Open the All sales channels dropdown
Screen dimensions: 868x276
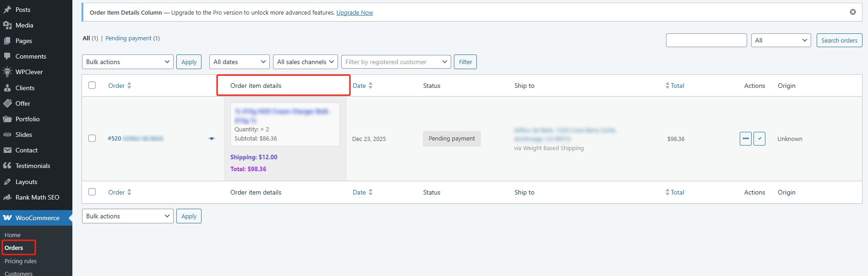[x=305, y=62]
